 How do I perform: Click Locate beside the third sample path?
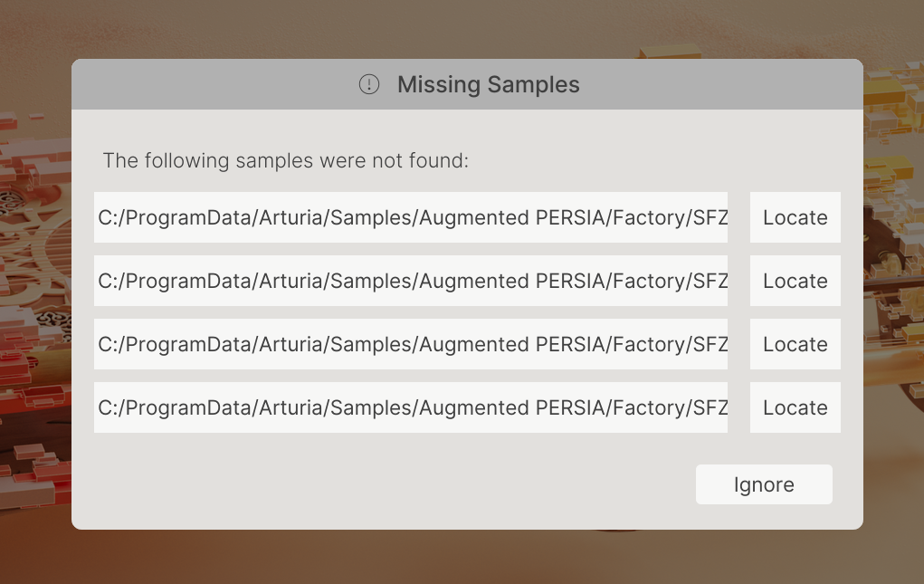[795, 344]
